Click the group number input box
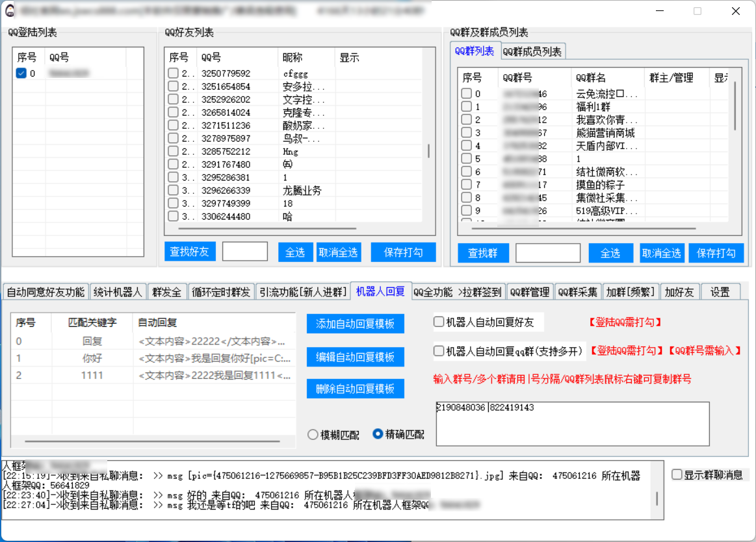 pos(572,423)
